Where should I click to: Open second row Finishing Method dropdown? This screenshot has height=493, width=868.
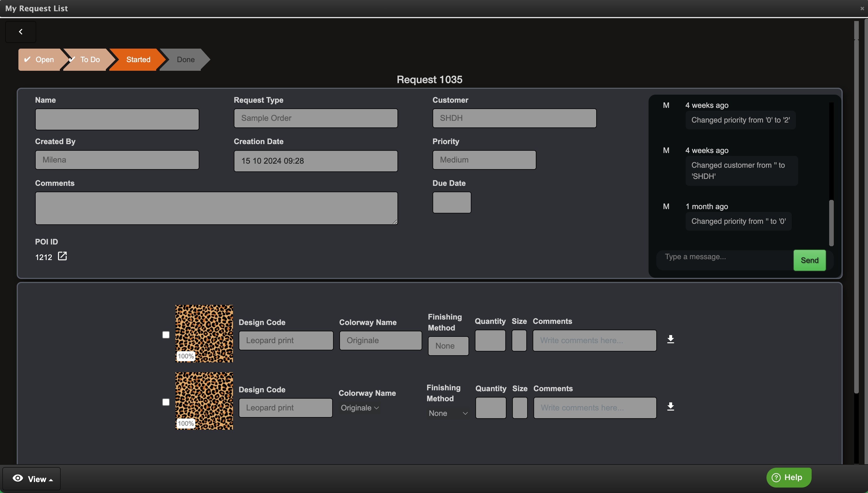(x=448, y=413)
